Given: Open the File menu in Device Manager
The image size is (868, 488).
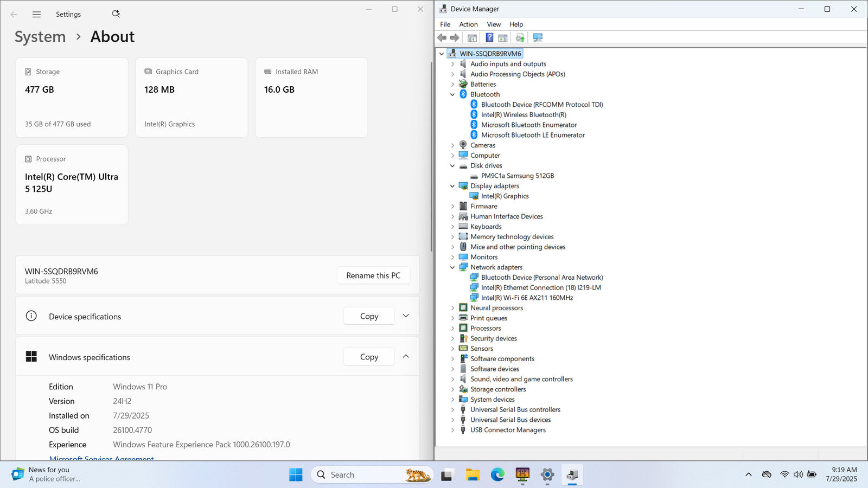Looking at the screenshot, I should 445,24.
